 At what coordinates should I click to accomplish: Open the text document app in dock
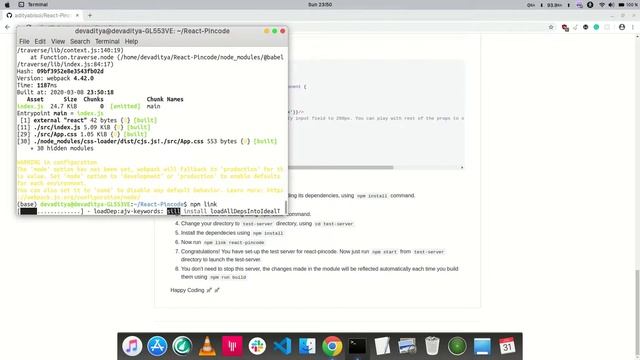coord(382,346)
